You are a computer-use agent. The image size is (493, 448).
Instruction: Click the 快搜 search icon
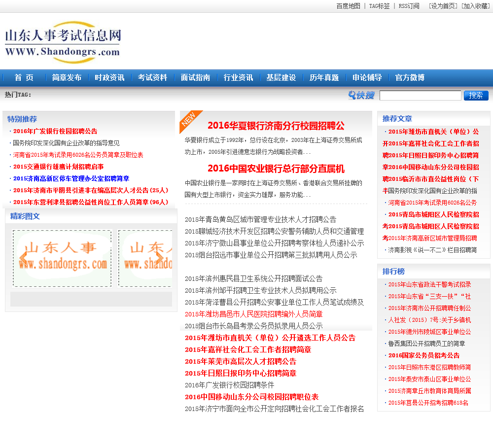361,95
